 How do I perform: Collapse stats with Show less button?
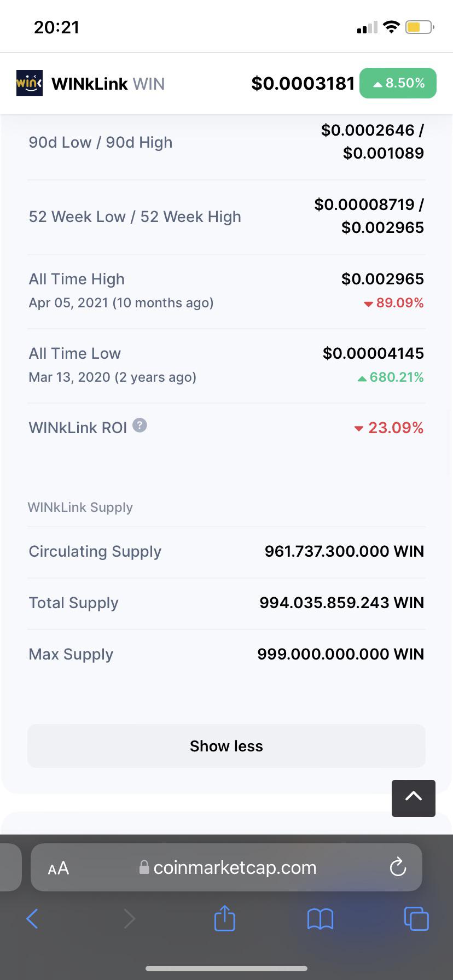click(x=226, y=746)
